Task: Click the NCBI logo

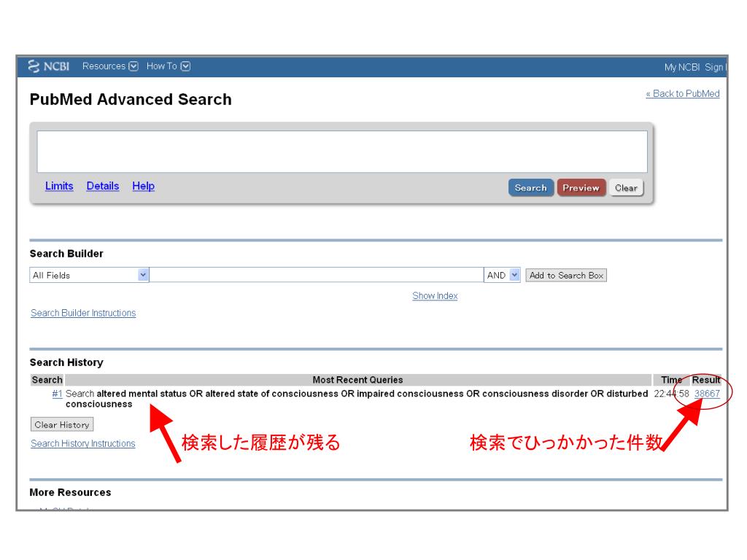Action: pos(49,66)
